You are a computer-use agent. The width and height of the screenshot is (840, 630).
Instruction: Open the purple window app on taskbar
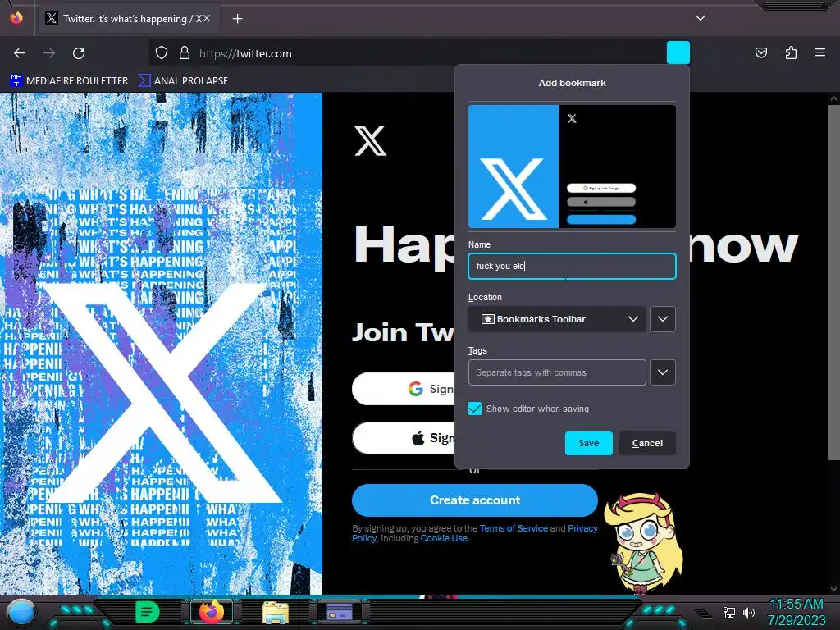(x=340, y=612)
